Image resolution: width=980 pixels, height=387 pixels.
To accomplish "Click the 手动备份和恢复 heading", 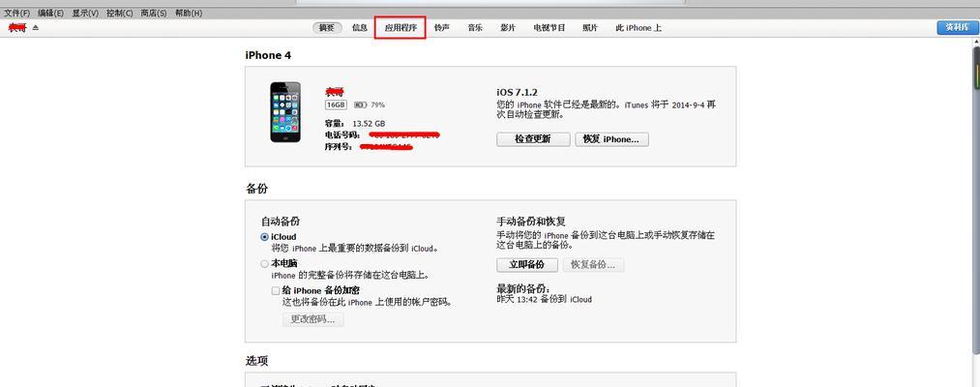I will [x=531, y=222].
